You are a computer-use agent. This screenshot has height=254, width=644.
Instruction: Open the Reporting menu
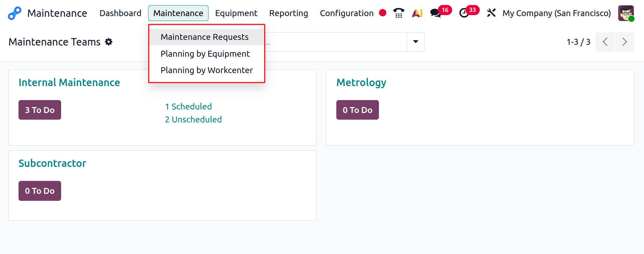point(288,13)
